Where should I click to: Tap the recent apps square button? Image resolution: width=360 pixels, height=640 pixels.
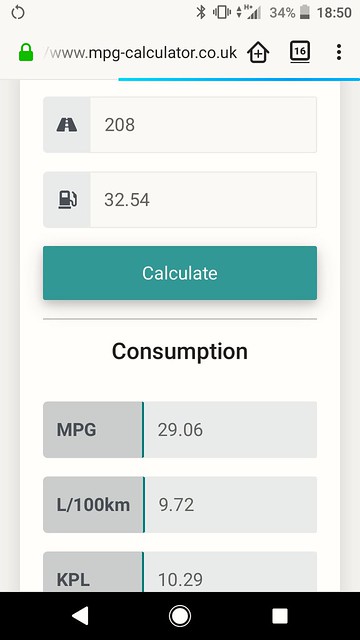pos(280,616)
